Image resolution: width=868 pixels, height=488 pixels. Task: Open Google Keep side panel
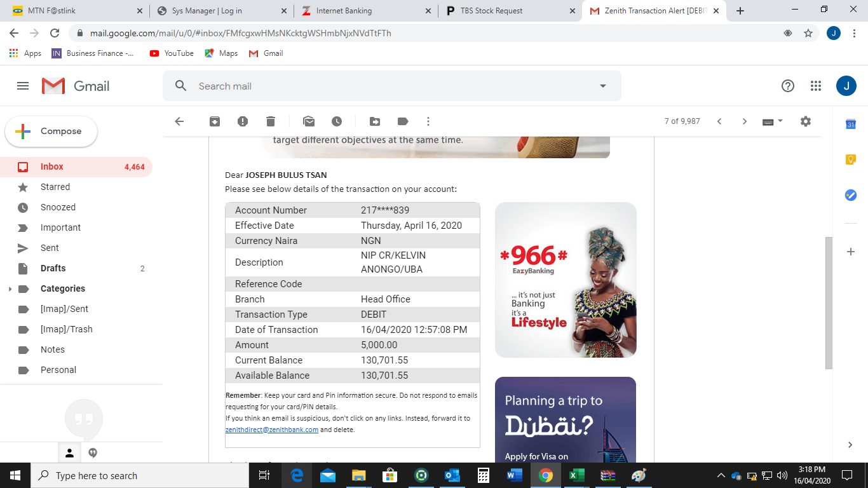(851, 159)
